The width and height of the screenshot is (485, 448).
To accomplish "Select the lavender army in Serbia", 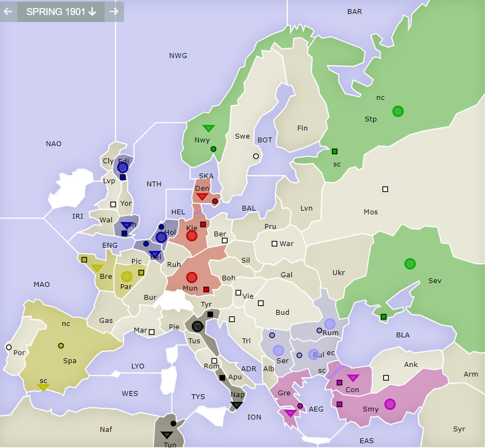I will [278, 350].
